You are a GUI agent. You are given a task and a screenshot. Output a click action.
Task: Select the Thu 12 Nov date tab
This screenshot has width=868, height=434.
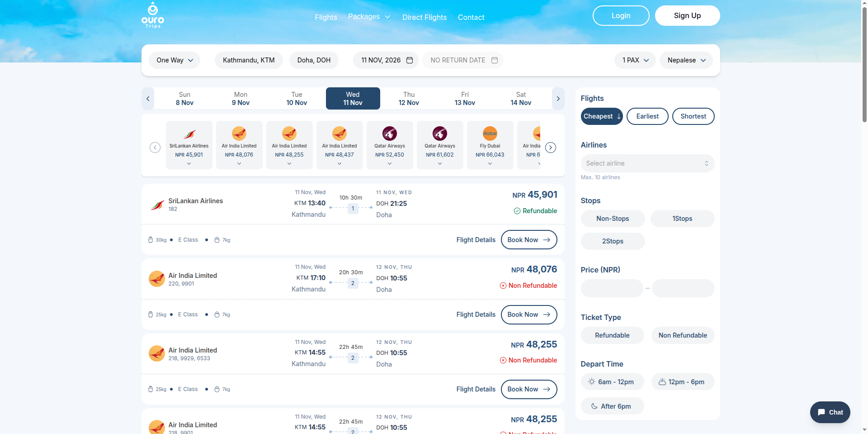[409, 99]
